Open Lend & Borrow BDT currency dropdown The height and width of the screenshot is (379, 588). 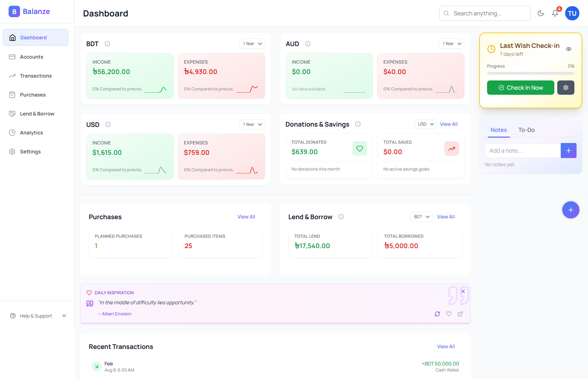click(x=421, y=217)
